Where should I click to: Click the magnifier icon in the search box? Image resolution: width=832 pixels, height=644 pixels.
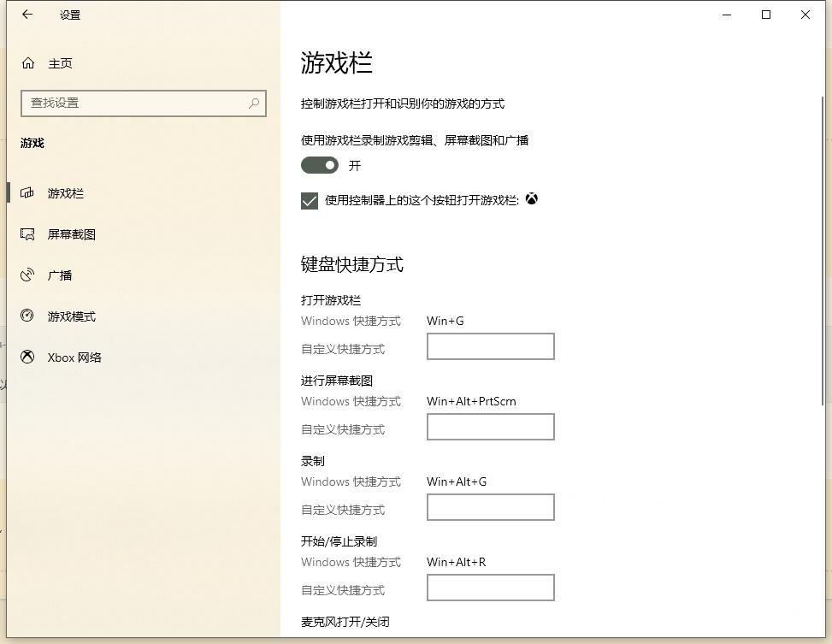tap(253, 103)
